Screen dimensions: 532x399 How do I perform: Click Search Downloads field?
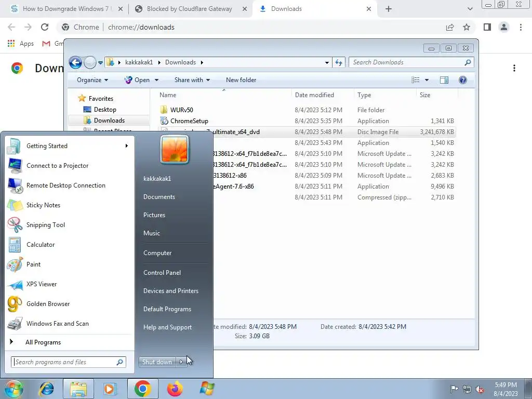pos(411,62)
